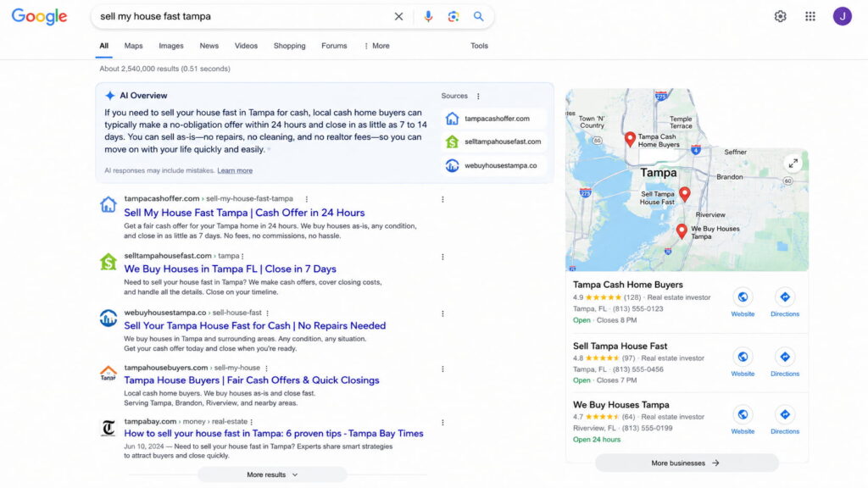Open Google Lens image search icon
The height and width of the screenshot is (488, 868).
tap(453, 17)
